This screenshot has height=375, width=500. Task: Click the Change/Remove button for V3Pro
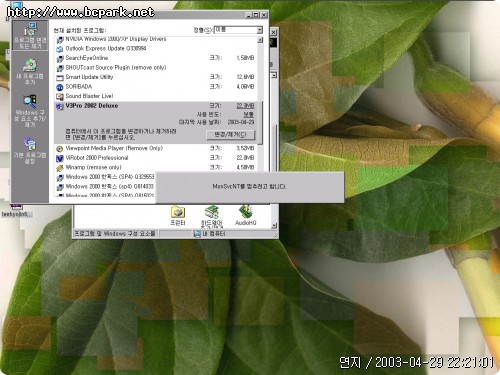(230, 135)
